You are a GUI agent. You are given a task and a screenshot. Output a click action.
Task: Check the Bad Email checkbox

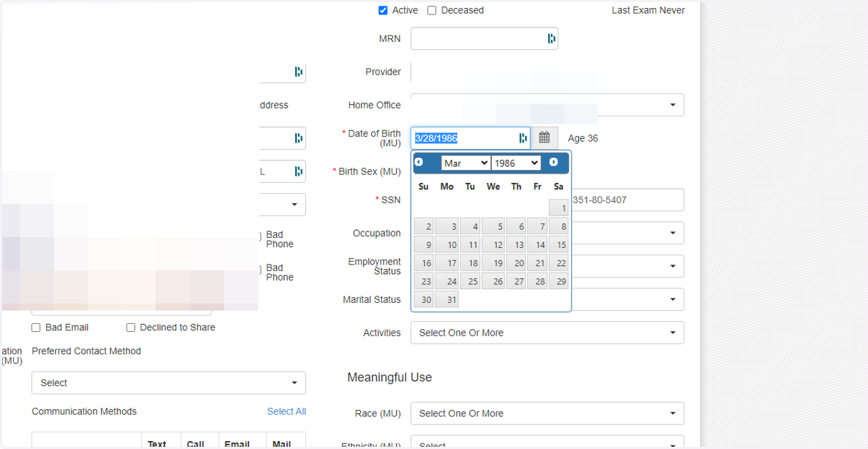36,328
